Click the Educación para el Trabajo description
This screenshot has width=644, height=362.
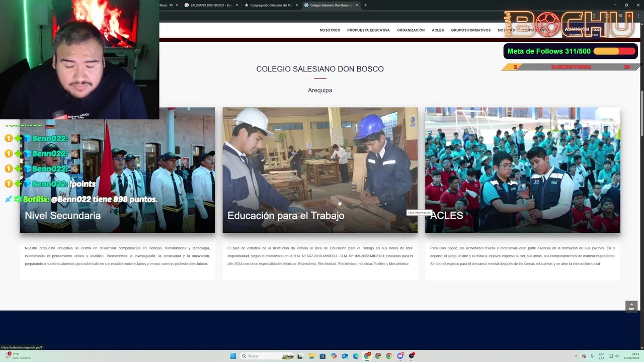[320, 256]
